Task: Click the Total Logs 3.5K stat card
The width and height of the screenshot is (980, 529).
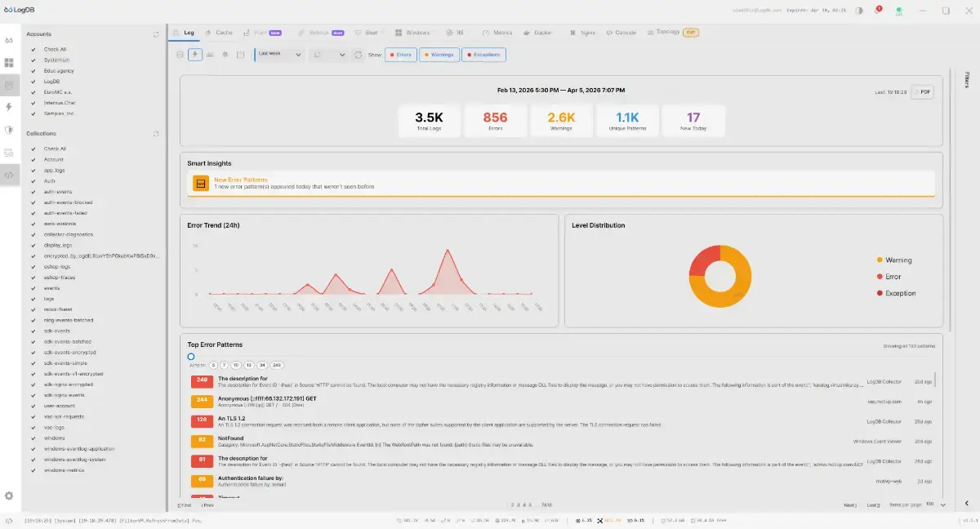Action: pos(428,121)
